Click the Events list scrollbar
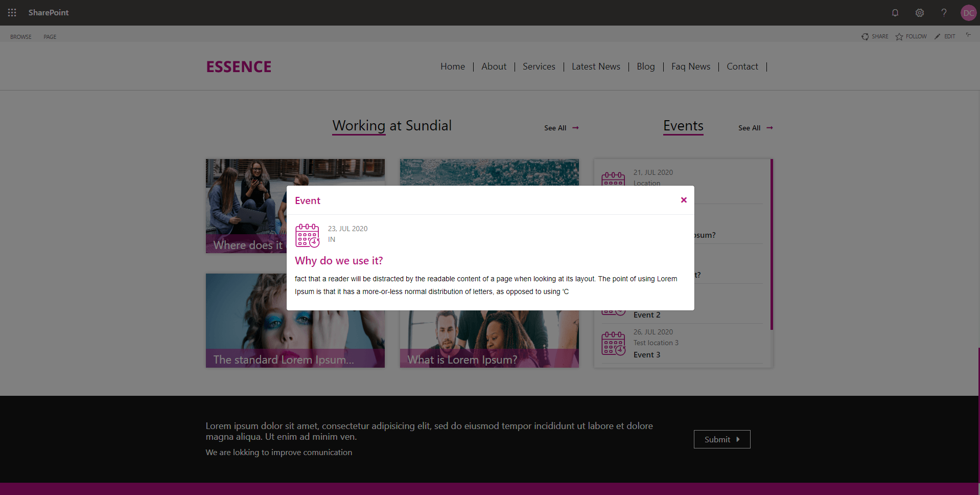 772,244
